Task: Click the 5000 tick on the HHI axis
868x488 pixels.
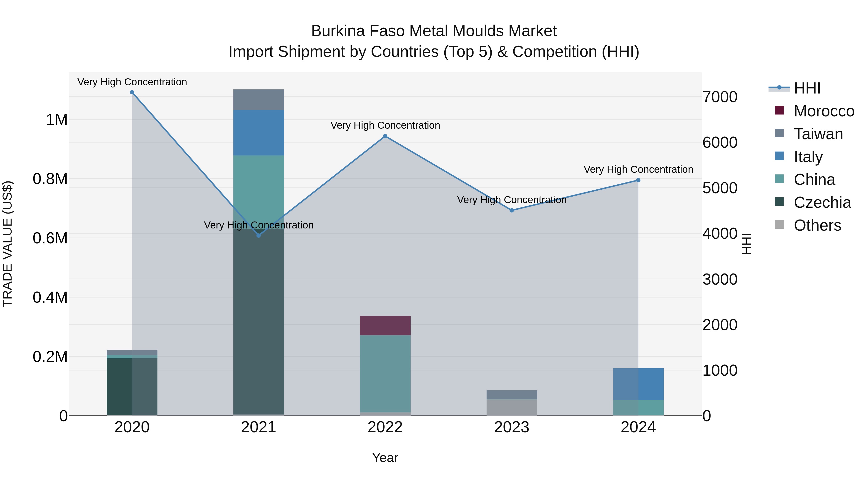Action: [720, 188]
